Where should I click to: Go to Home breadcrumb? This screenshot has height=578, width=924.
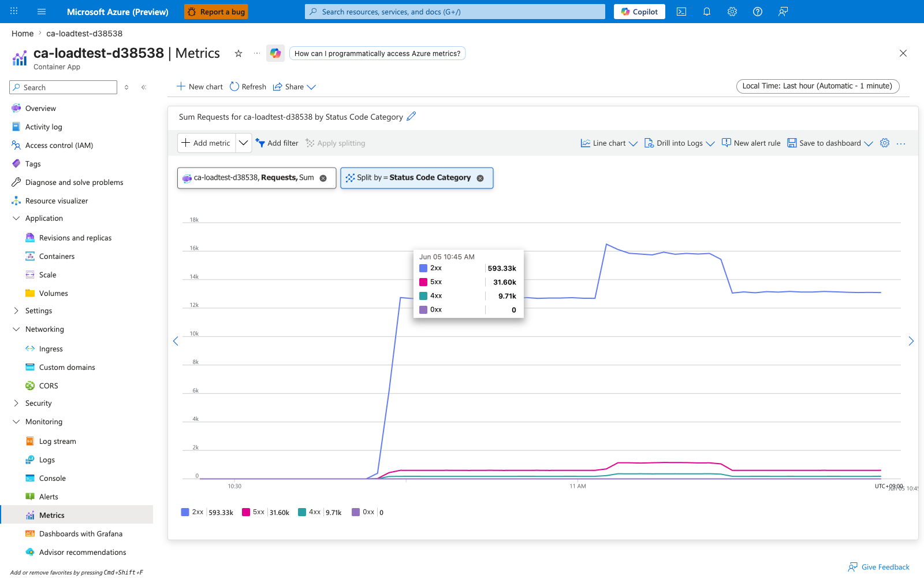pyautogui.click(x=23, y=34)
